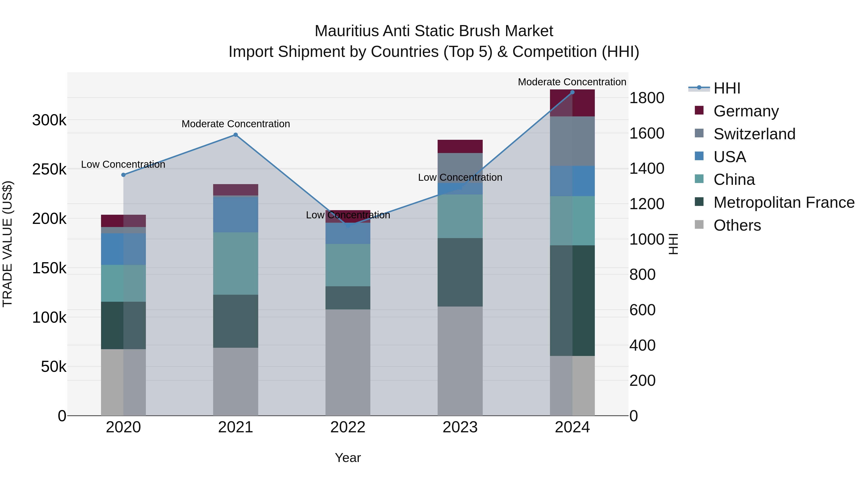Viewport: 868px width, 488px height.
Task: Toggle Germany series in the legend
Action: (x=737, y=111)
